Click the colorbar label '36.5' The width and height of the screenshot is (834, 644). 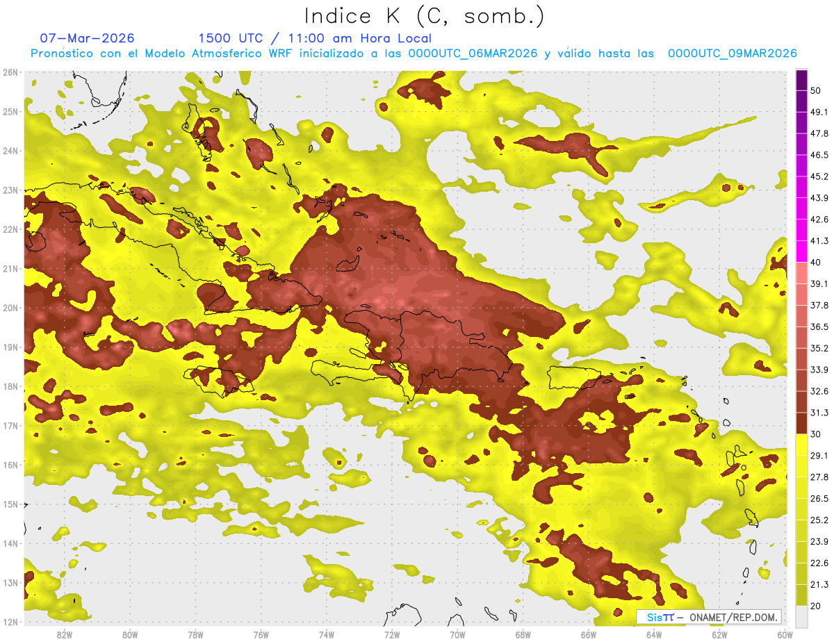[x=819, y=327]
